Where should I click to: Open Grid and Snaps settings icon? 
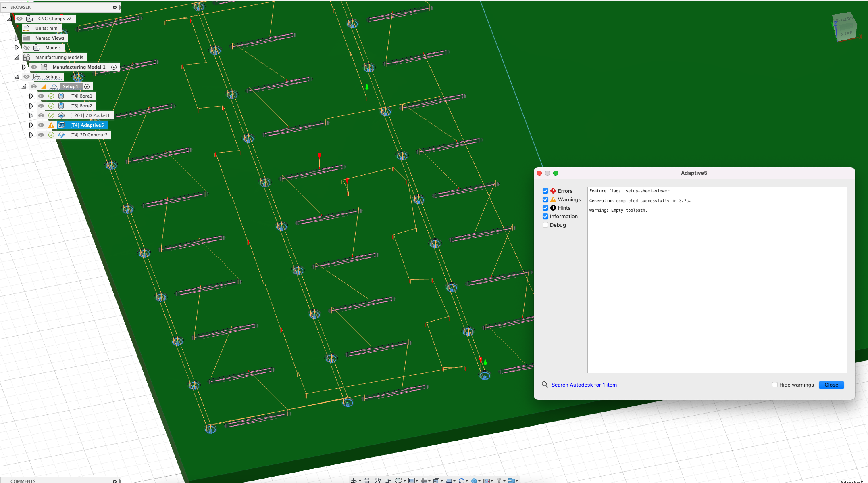coord(424,481)
